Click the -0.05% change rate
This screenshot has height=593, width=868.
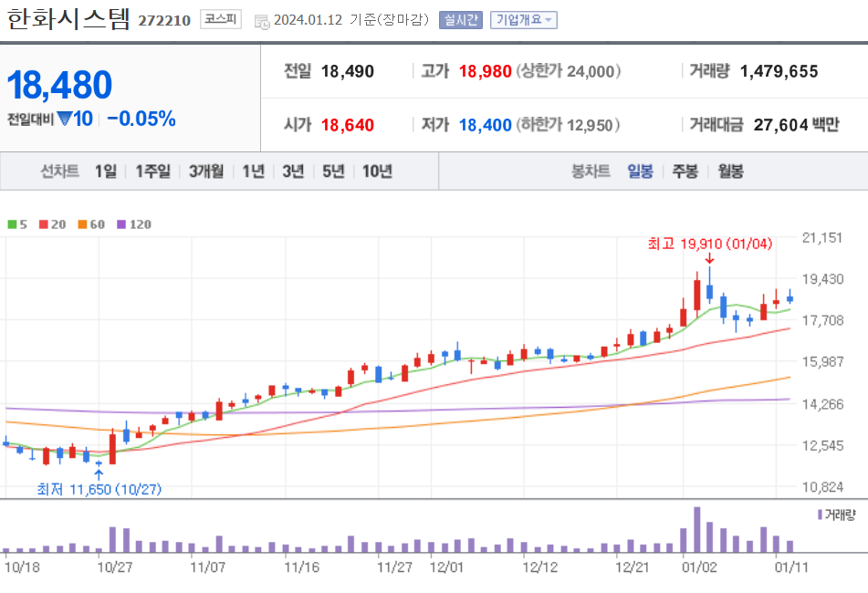141,119
